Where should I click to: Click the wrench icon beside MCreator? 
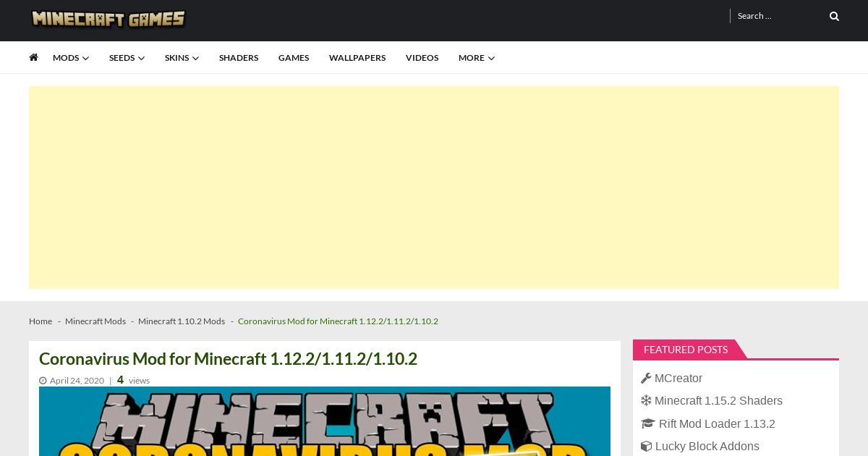(646, 378)
